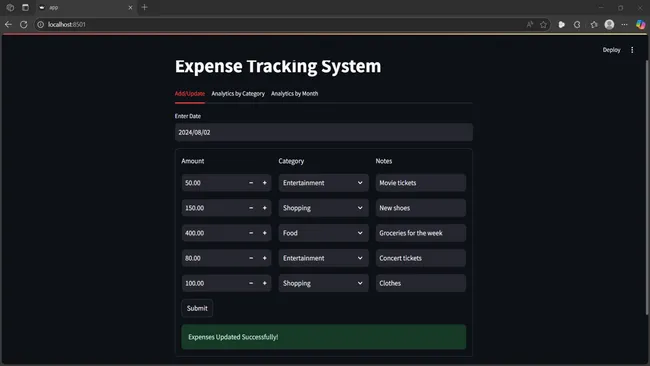
Task: Close the 'app' browser tab
Action: (x=130, y=7)
